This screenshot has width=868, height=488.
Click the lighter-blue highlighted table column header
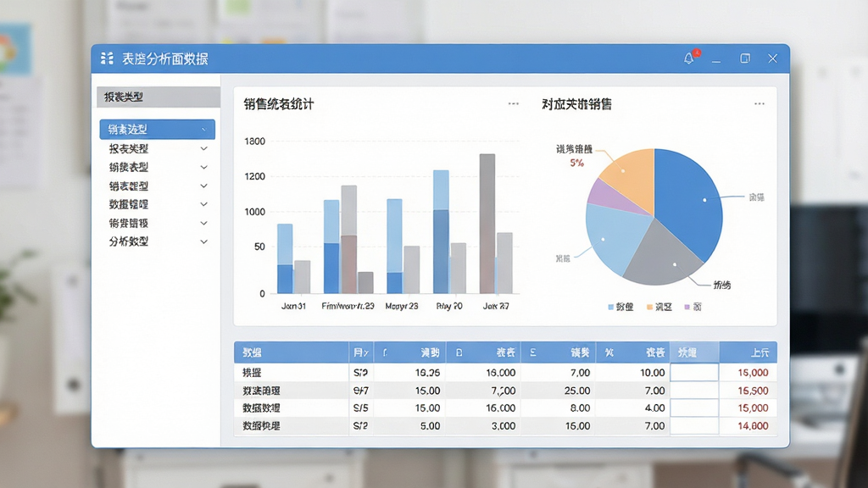pyautogui.click(x=694, y=352)
